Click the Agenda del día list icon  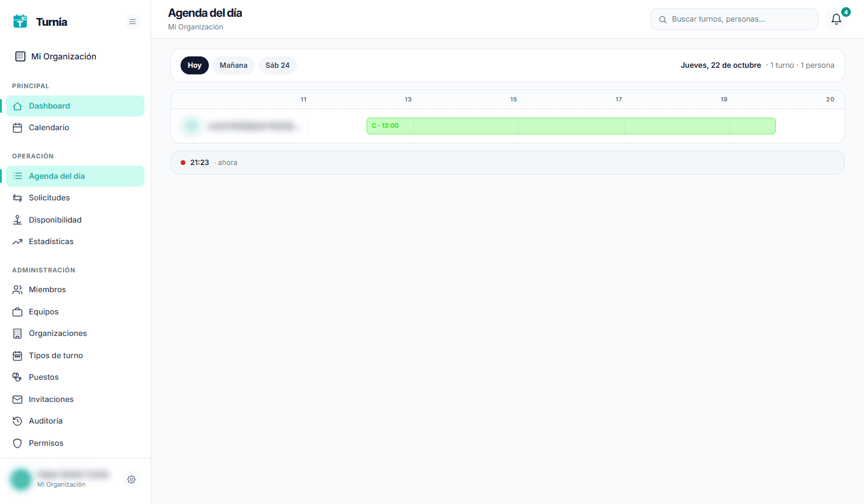pyautogui.click(x=17, y=176)
